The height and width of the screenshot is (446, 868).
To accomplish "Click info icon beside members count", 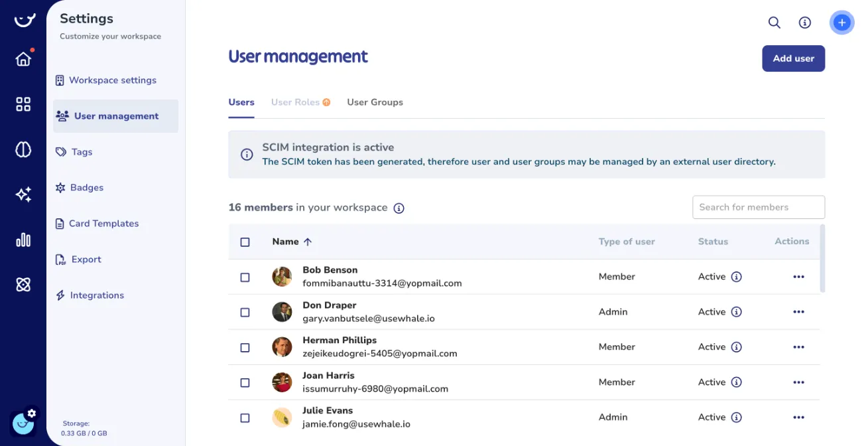I will (399, 208).
